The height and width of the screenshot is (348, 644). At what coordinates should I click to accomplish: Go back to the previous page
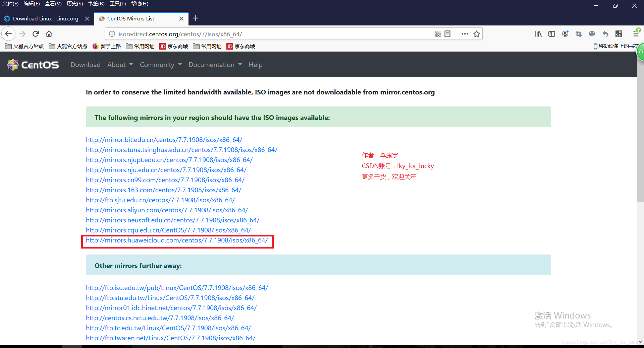[8, 34]
